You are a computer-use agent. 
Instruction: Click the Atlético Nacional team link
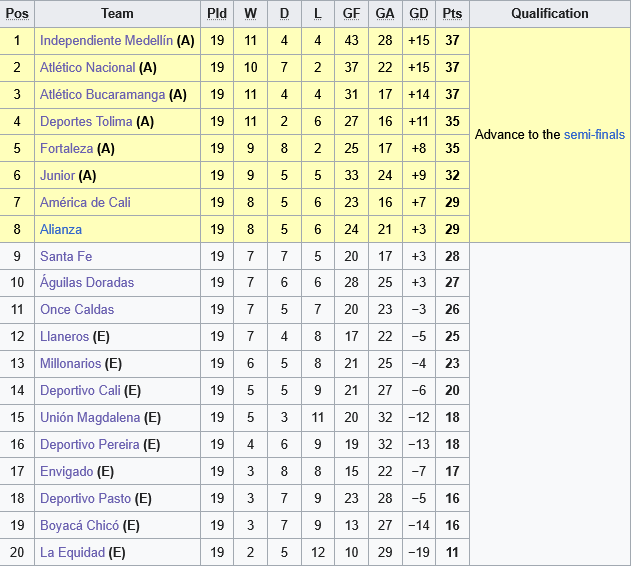coord(87,68)
